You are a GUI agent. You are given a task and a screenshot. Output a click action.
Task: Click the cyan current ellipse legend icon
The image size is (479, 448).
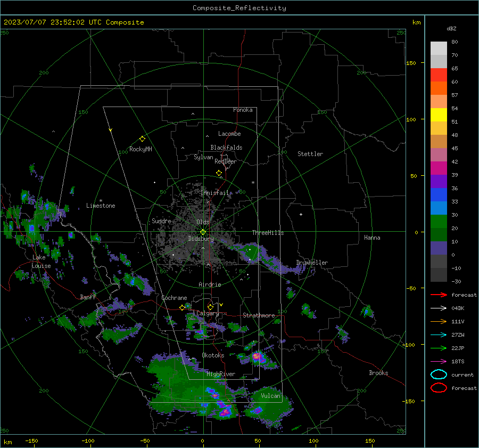pyautogui.click(x=439, y=374)
